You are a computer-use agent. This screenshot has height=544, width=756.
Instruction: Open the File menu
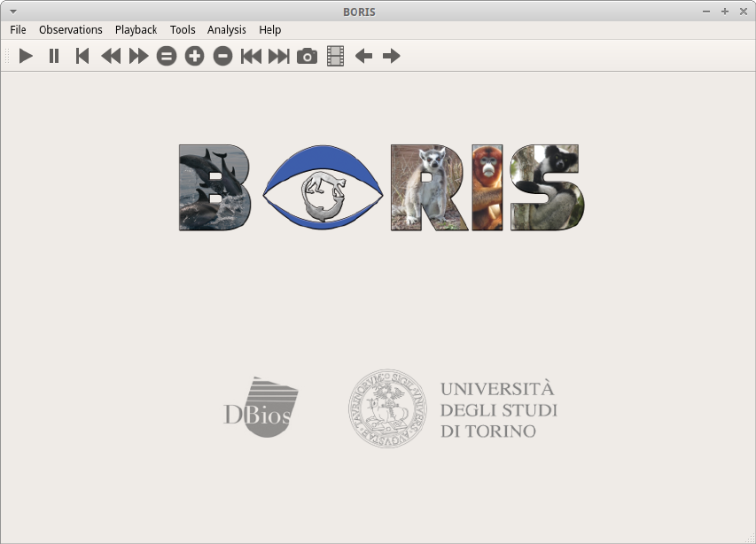[18, 30]
